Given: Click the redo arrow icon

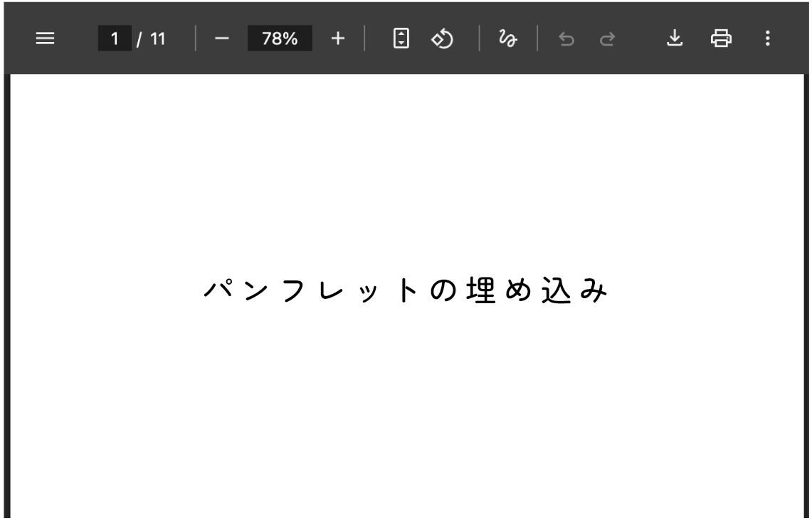Looking at the screenshot, I should 607,39.
